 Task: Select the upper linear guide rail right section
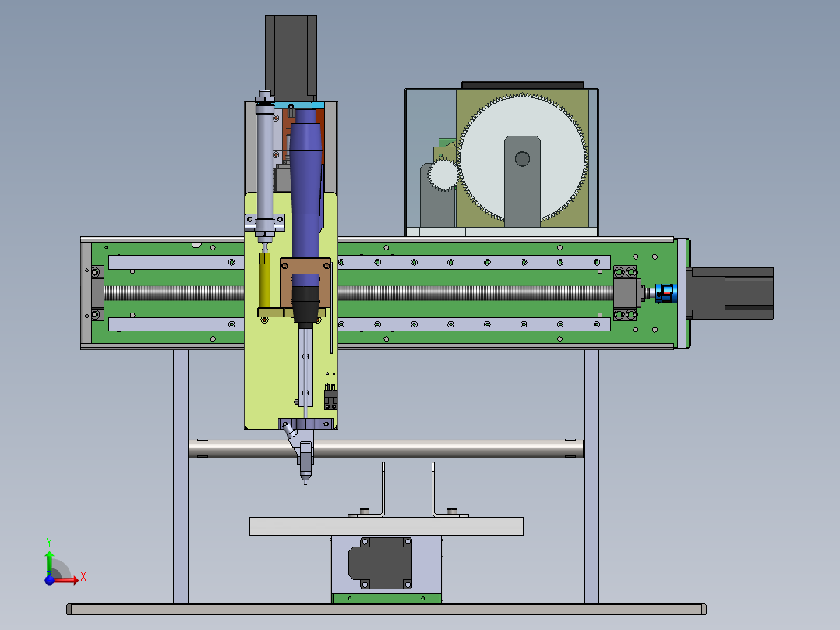474,262
